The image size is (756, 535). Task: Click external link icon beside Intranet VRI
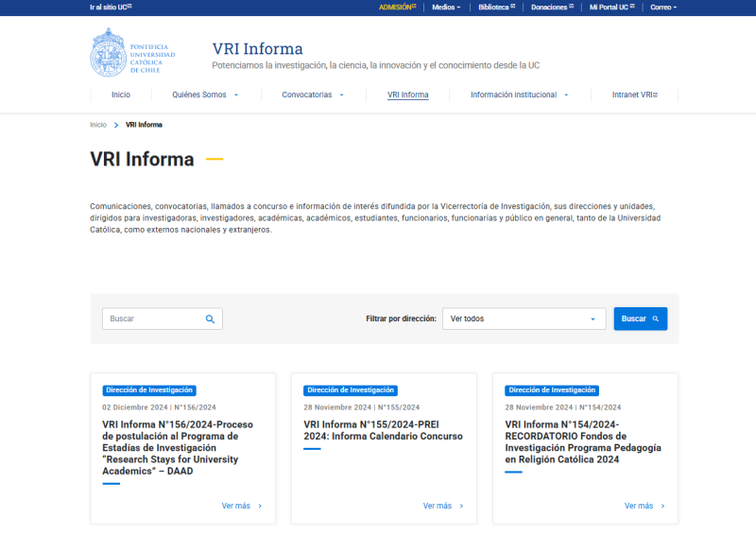click(655, 95)
